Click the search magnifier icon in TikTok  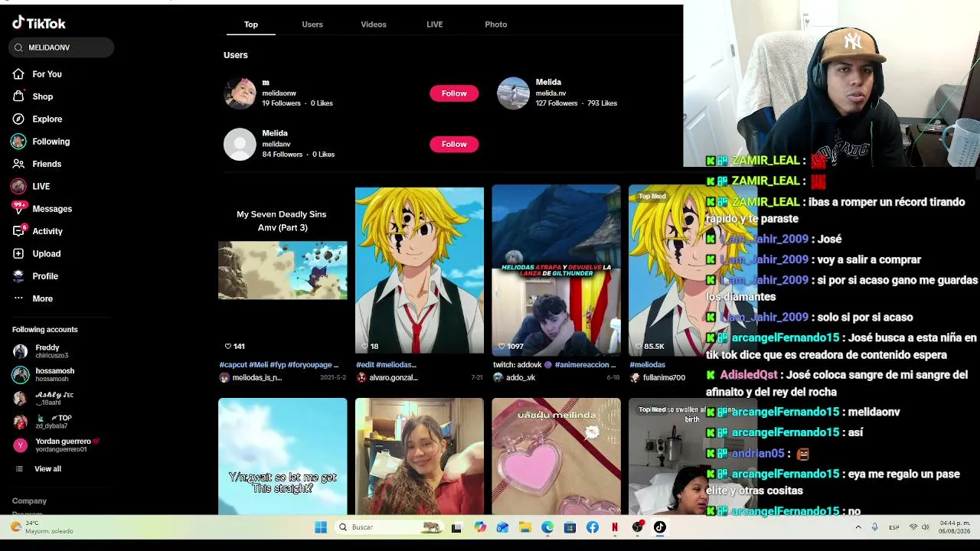pos(18,47)
